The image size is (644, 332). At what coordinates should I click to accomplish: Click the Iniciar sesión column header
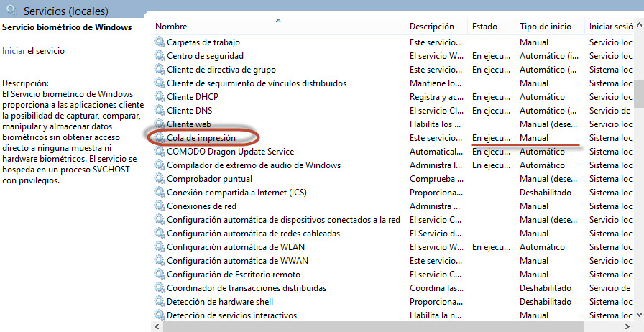pos(612,27)
